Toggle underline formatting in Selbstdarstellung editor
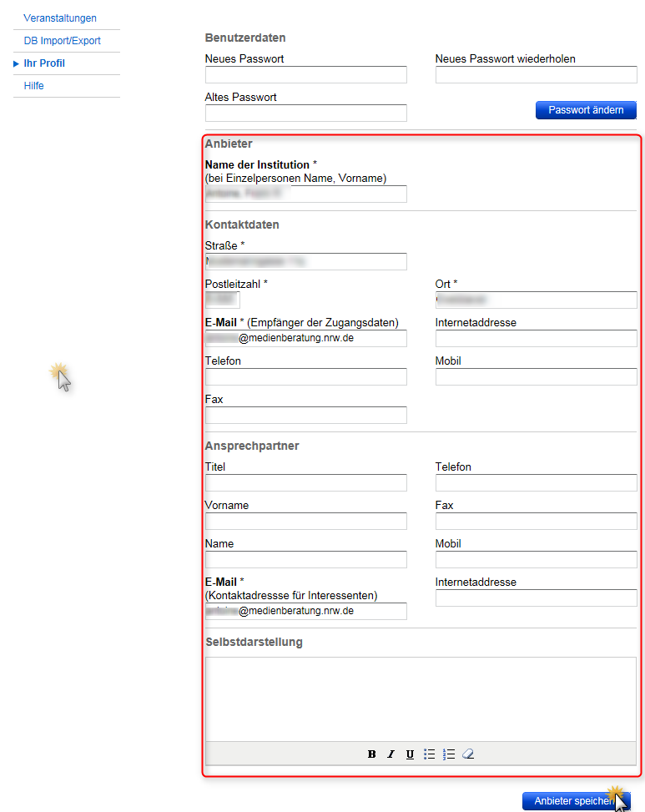 click(x=410, y=754)
